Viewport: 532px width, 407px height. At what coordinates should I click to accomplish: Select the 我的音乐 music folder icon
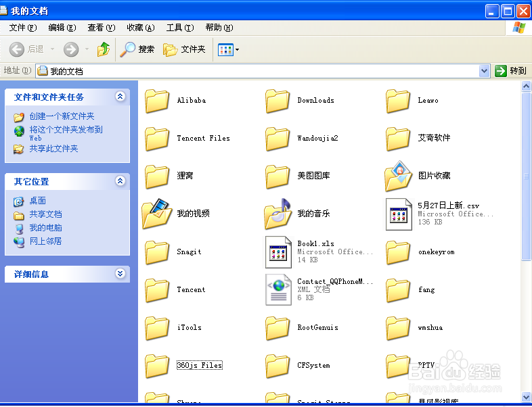tap(278, 214)
